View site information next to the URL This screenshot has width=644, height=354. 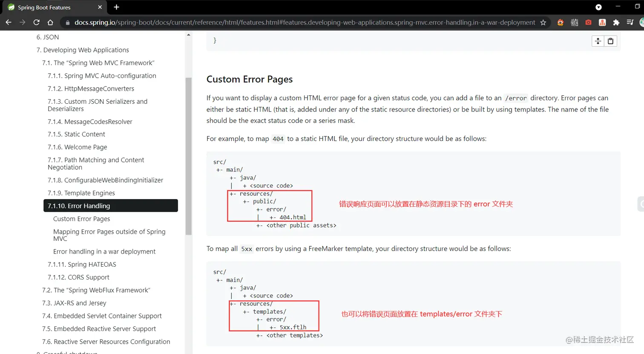67,23
